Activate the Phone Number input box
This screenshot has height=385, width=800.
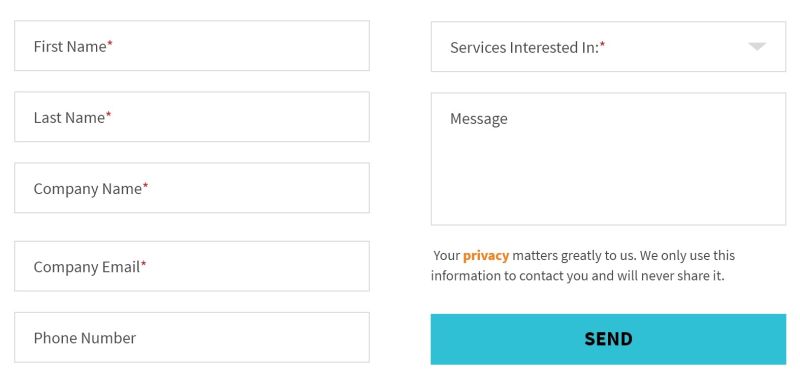pos(192,338)
